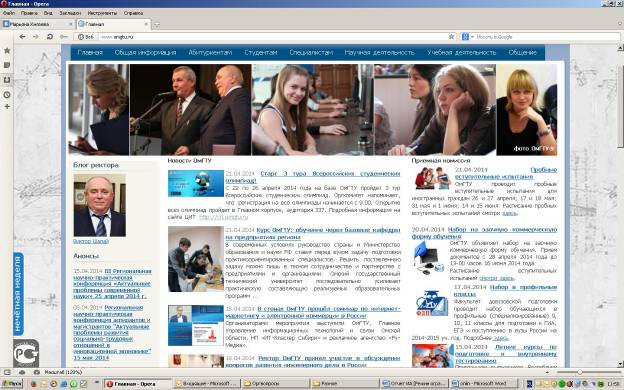Open the Летние курсы по подготовке link
Viewport: 624px width, 390px height.
(x=506, y=354)
